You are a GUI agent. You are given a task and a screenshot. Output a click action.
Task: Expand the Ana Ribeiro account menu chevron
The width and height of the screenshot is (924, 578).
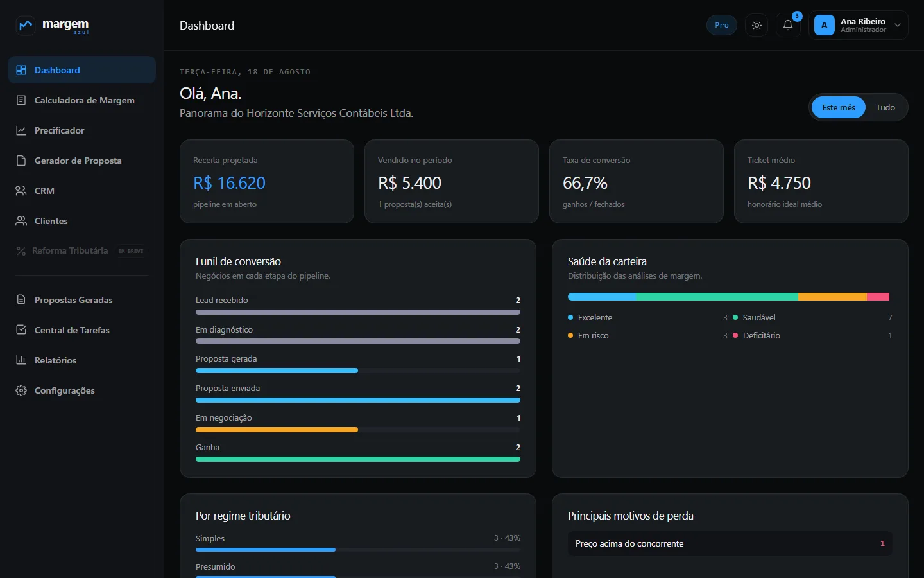898,26
